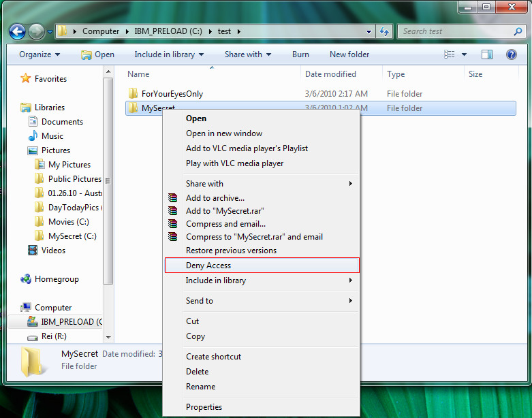Select the Rei (R:) drive
The height and width of the screenshot is (418, 532).
tap(47, 336)
